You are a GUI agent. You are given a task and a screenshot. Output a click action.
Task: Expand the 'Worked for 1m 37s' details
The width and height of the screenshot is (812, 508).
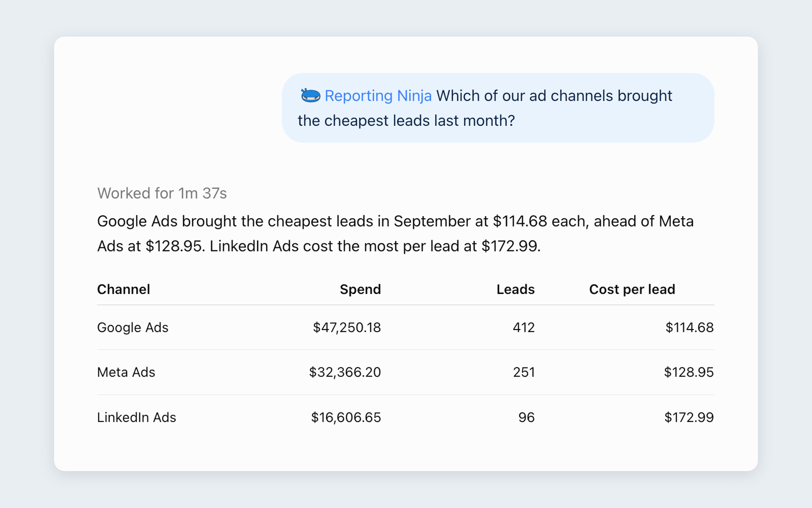coord(162,193)
